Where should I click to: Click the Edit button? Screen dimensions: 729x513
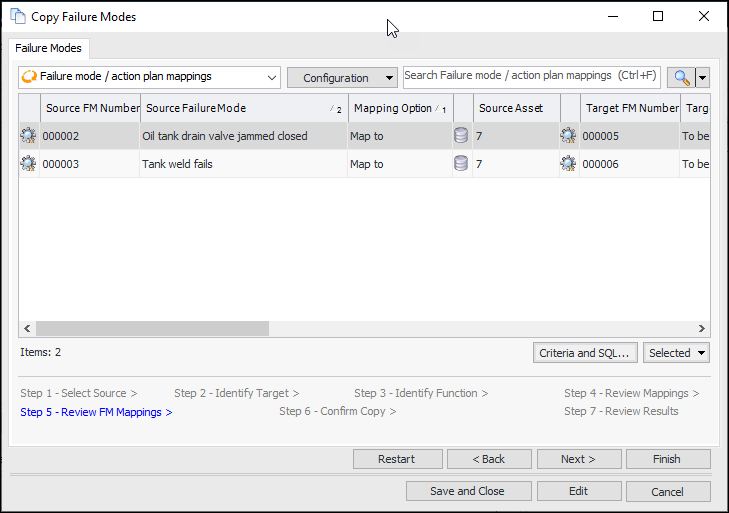point(579,491)
